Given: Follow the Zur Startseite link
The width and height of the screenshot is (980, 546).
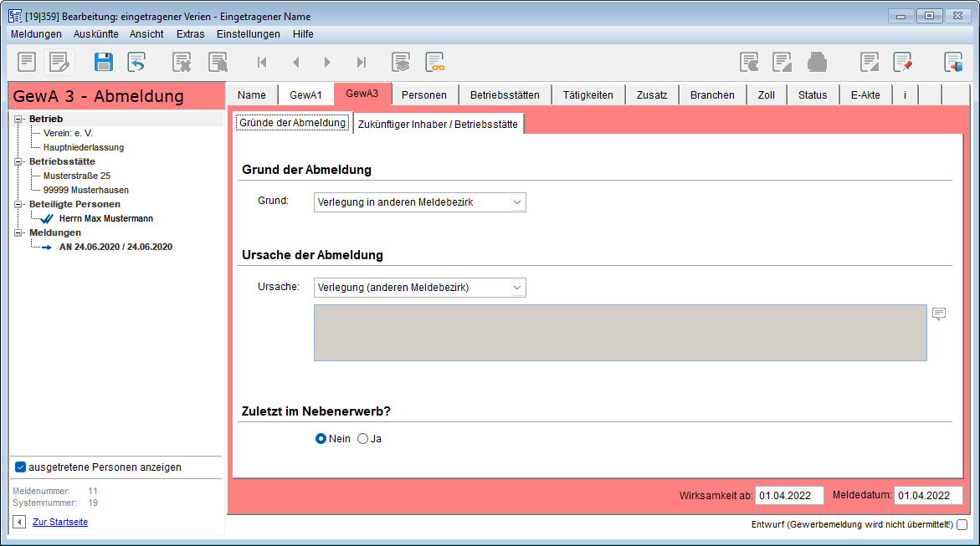Looking at the screenshot, I should point(60,522).
